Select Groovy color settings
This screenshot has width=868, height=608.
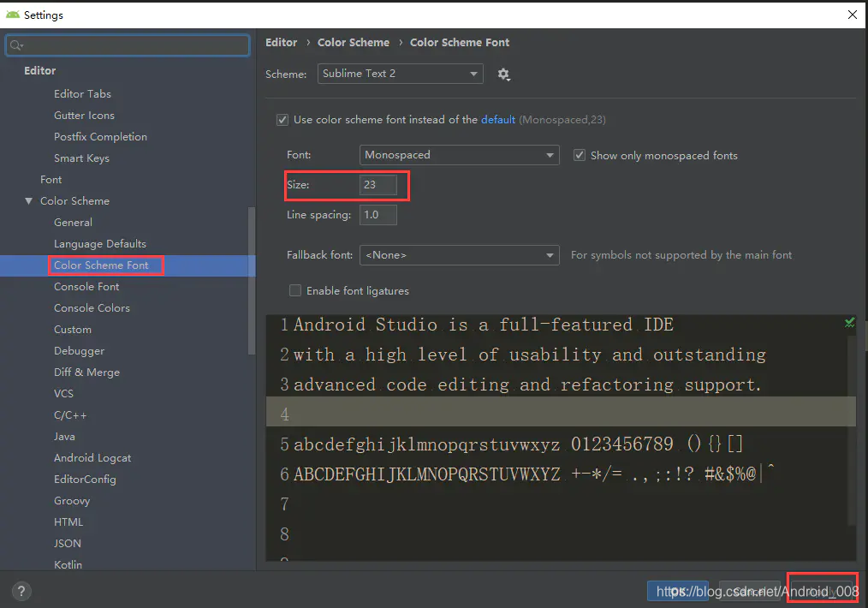click(x=71, y=501)
